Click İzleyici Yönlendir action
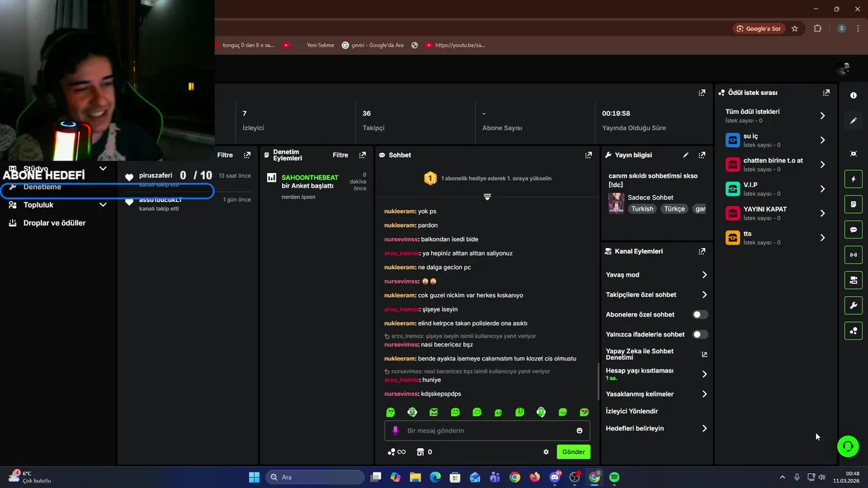Screen dimensions: 868x488 pyautogui.click(x=632, y=411)
